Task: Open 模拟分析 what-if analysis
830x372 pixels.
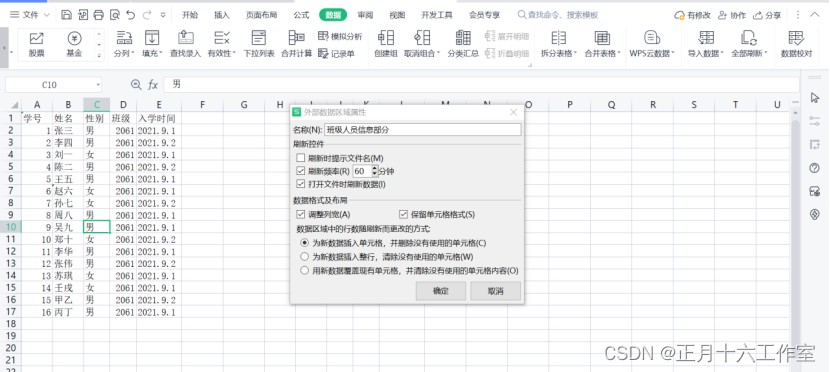Action: pos(340,37)
